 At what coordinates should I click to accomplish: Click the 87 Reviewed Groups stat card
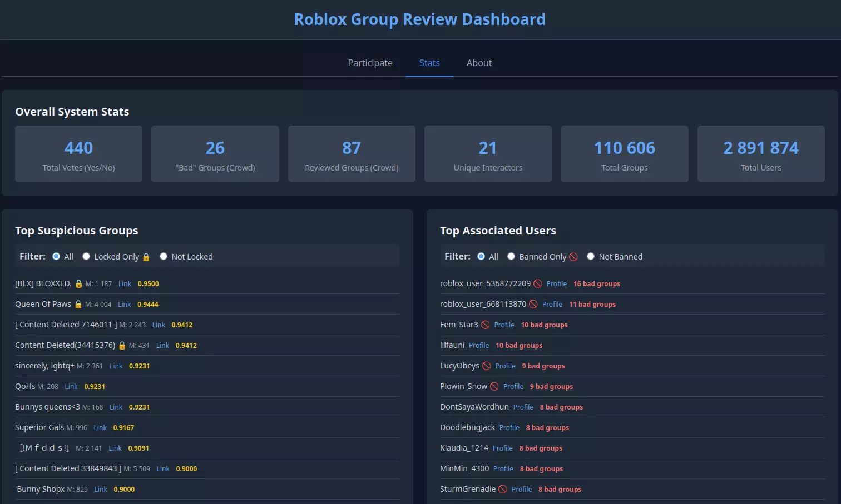click(x=352, y=154)
